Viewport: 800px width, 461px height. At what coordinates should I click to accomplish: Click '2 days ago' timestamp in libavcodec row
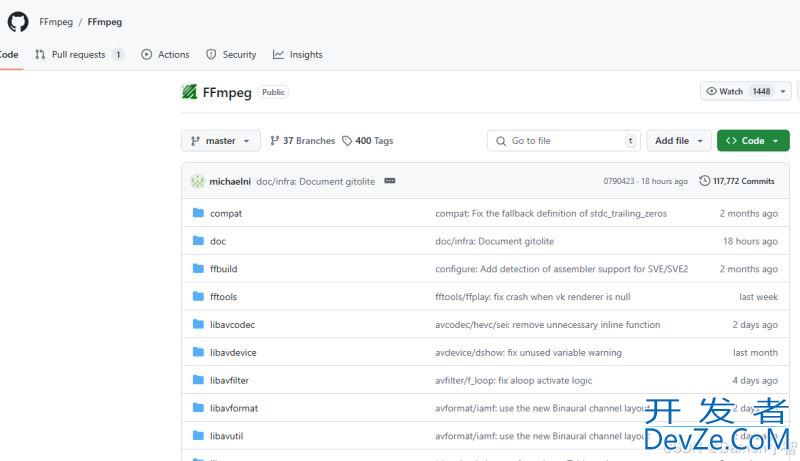point(755,325)
